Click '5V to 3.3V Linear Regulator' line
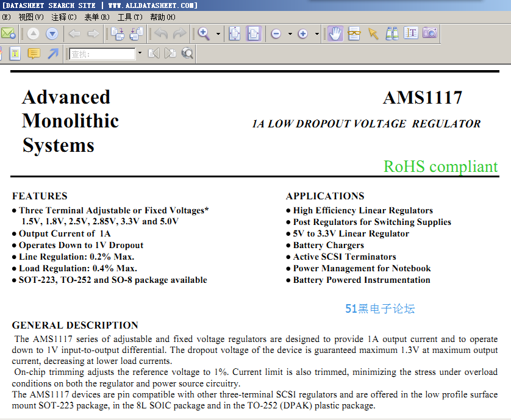Image resolution: width=511 pixels, height=420 pixels. [351, 233]
